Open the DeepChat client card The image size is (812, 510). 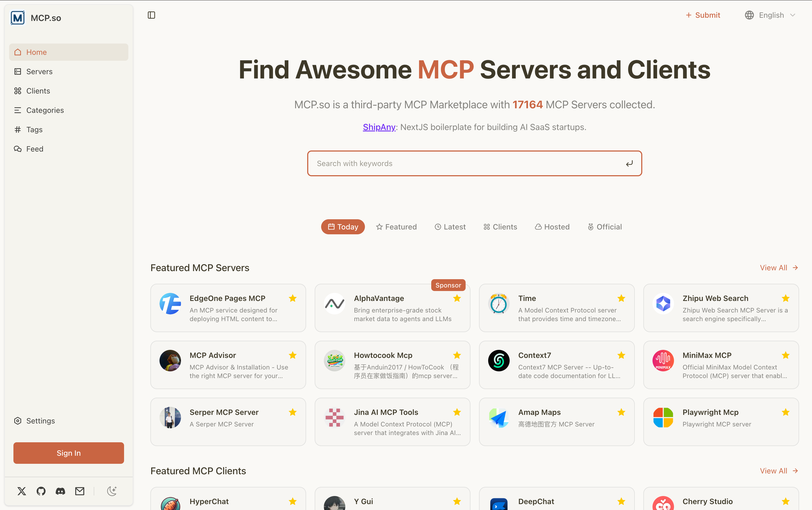(x=557, y=498)
